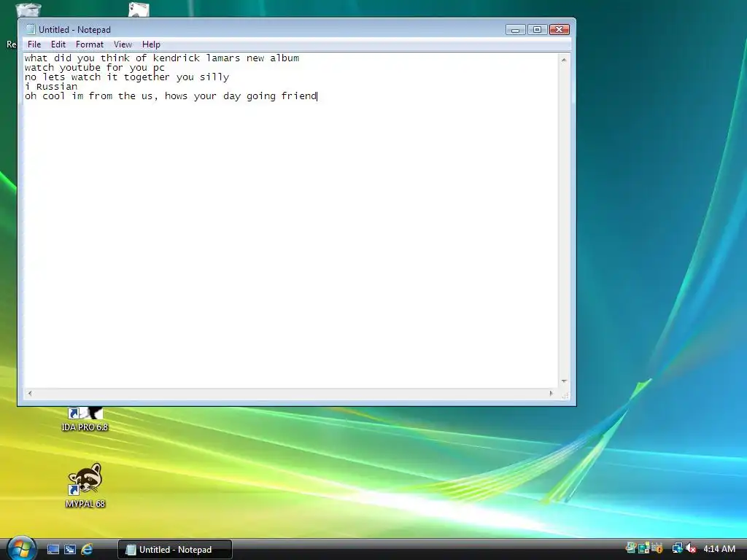The image size is (747, 560).
Task: Click the word 'kendrick' in first line
Action: click(177, 58)
